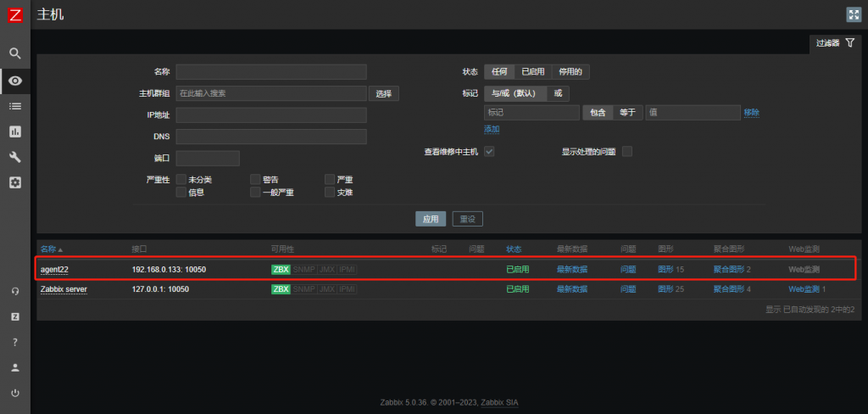Open 问题 link for Zabbix server
The width and height of the screenshot is (868, 414).
pos(628,289)
